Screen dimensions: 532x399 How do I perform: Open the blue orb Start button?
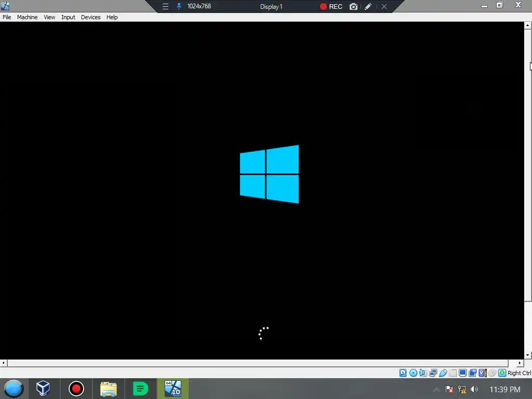(14, 389)
